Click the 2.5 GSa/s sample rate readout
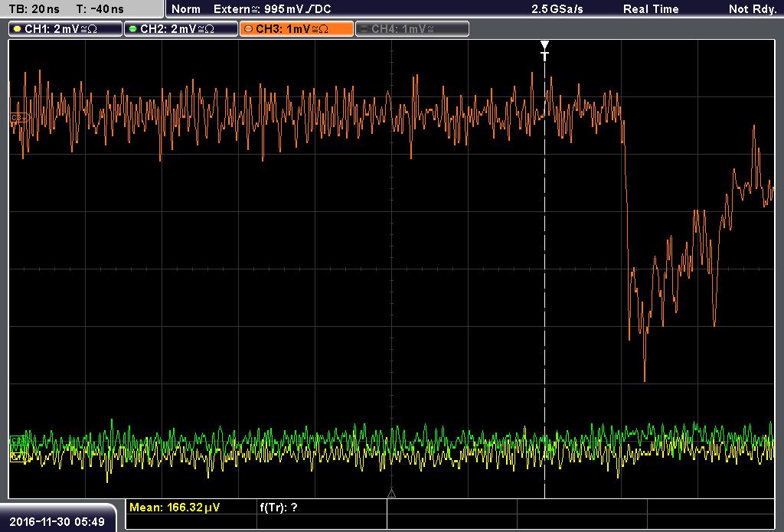This screenshot has width=784, height=532. pos(557,9)
